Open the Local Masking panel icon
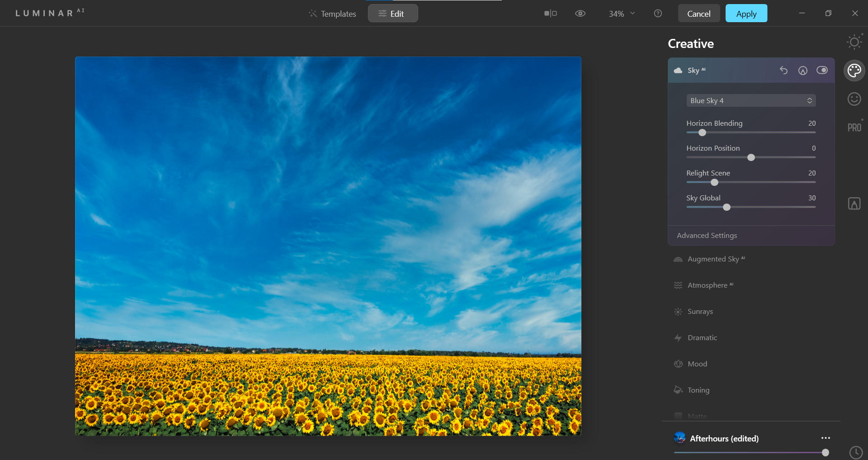868x460 pixels. point(854,204)
